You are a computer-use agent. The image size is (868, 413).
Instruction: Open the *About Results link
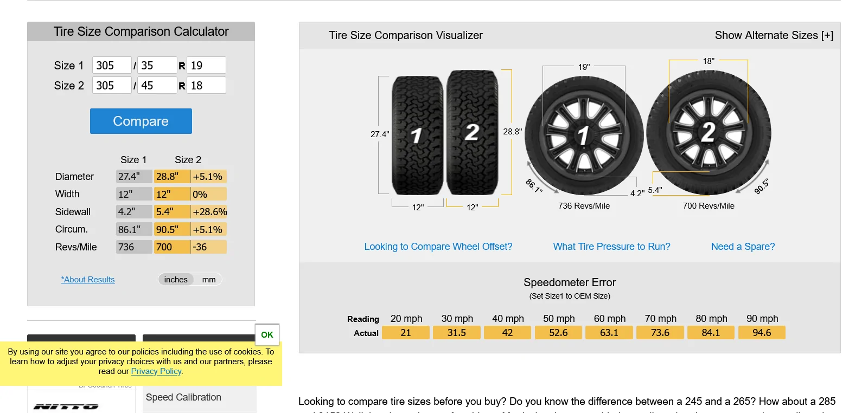(88, 280)
